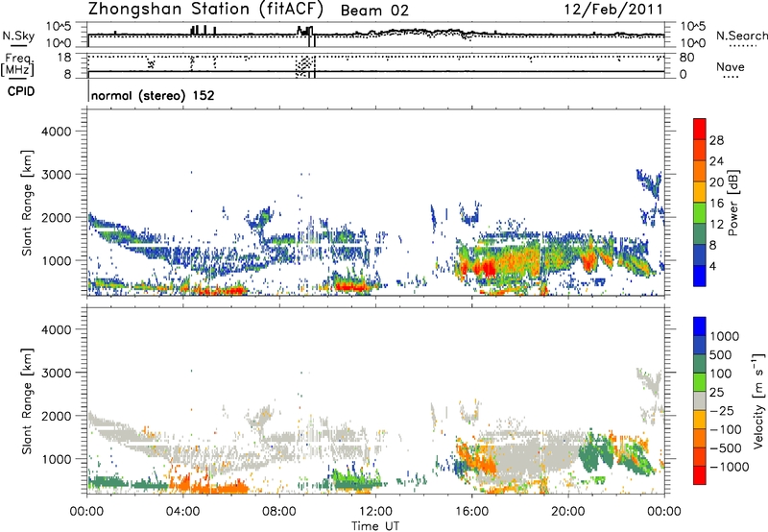Select the "normal (stereo) 152" CPID text
The height and width of the screenshot is (532, 768).
(x=153, y=95)
